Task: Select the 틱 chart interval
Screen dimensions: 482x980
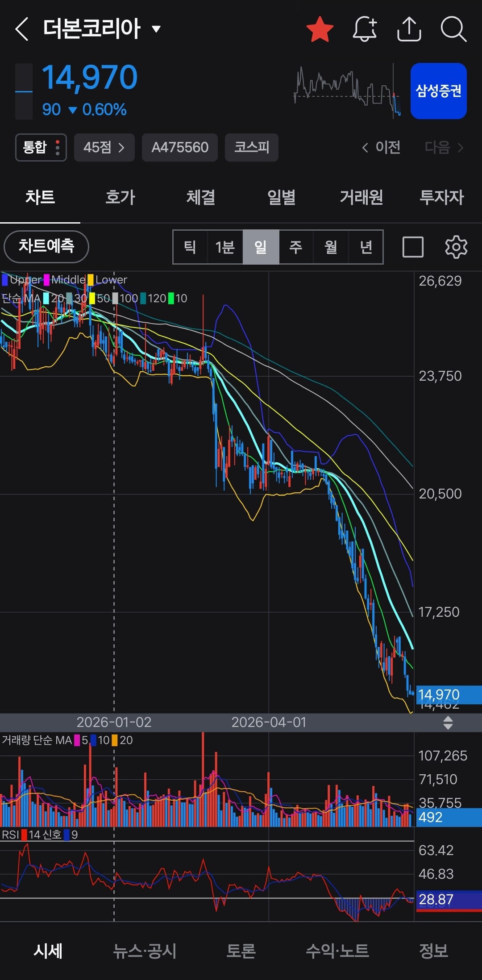Action: pos(190,247)
